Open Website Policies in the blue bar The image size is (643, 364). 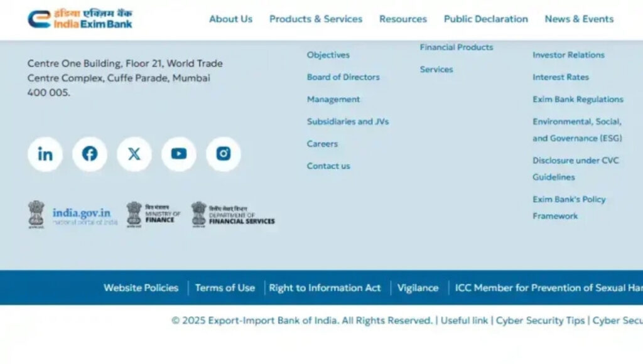pos(141,288)
